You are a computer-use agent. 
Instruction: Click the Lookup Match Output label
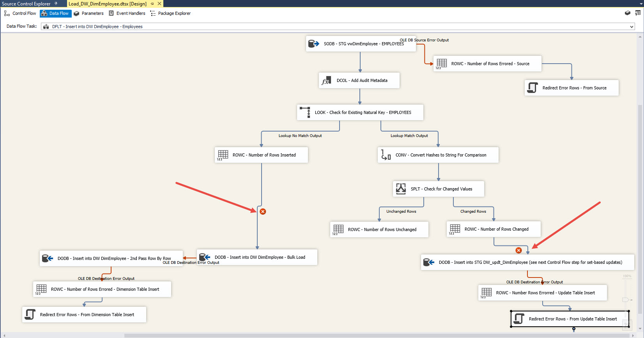coord(409,136)
